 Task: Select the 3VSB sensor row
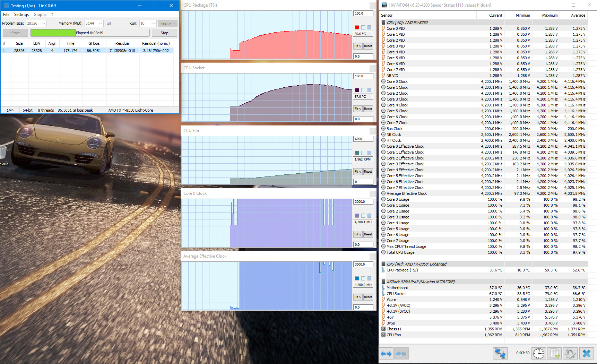pos(484,323)
